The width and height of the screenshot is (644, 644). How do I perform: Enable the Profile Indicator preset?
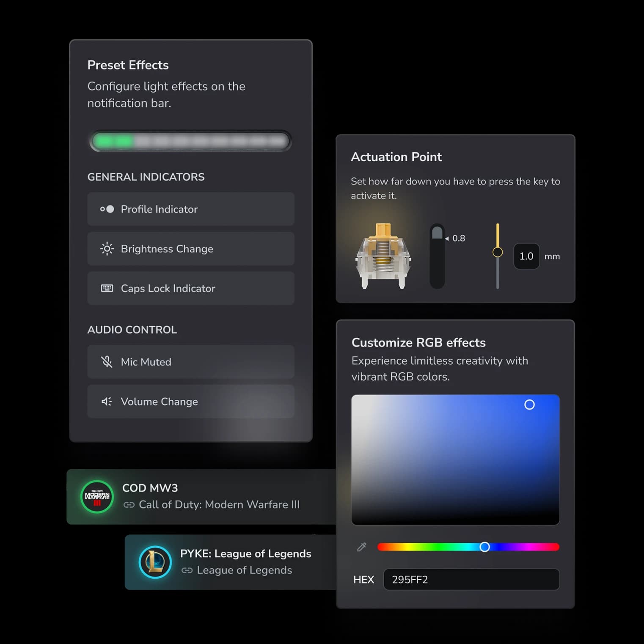click(190, 209)
